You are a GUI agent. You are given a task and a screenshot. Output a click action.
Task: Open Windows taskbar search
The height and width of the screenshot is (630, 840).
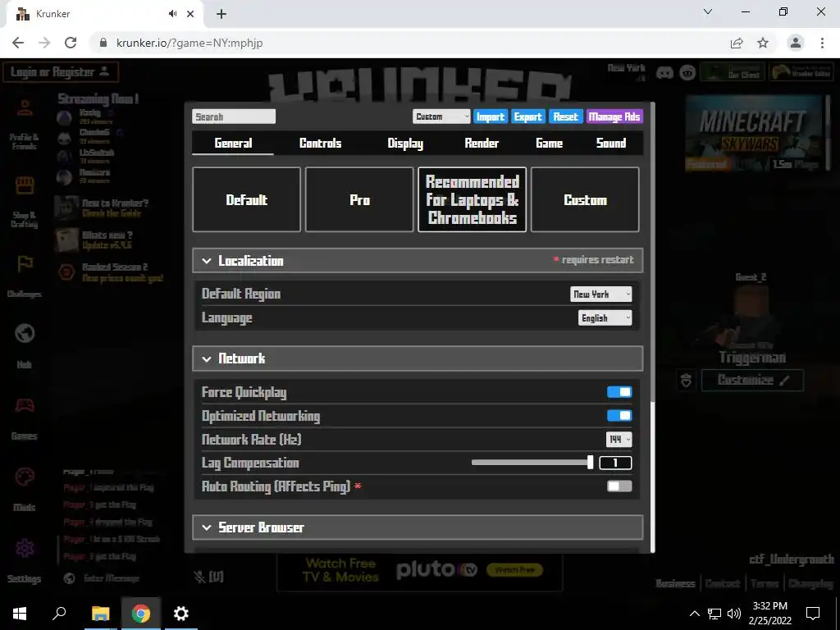[59, 614]
